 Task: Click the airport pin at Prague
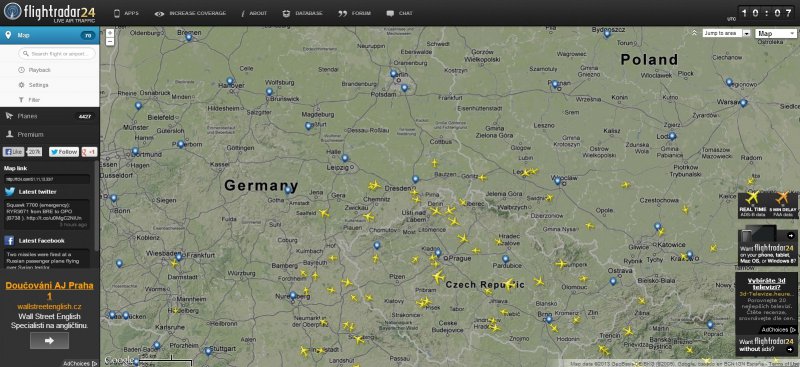(438, 252)
